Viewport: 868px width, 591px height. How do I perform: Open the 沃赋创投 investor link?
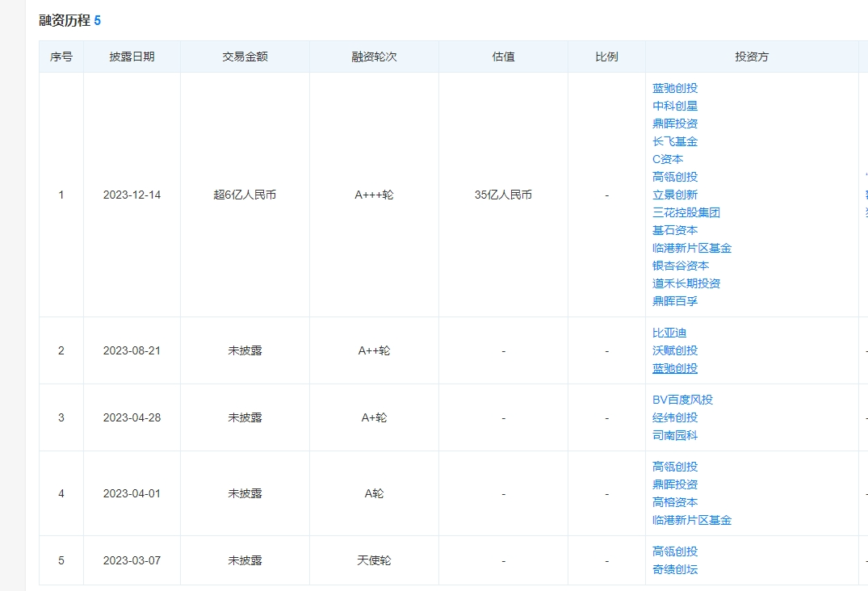[675, 350]
